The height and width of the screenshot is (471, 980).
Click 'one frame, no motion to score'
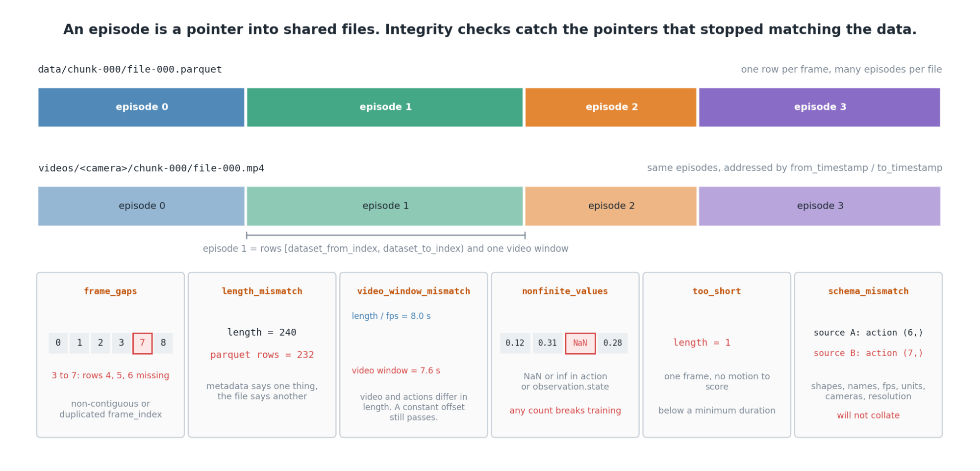tap(717, 382)
